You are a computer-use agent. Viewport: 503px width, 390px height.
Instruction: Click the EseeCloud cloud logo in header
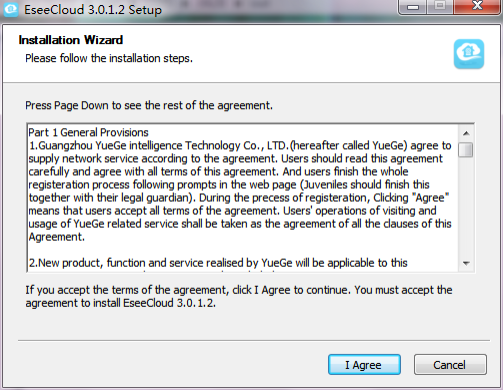click(x=469, y=54)
